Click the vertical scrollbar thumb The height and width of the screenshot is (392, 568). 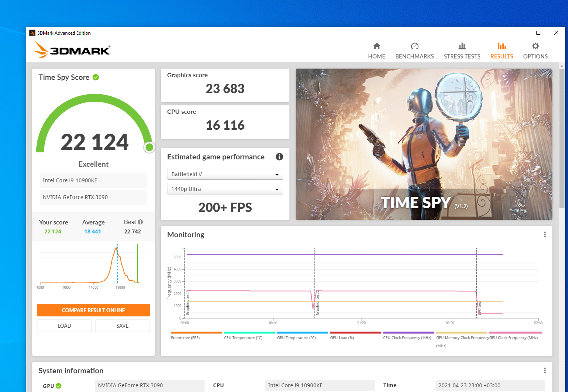(x=562, y=138)
